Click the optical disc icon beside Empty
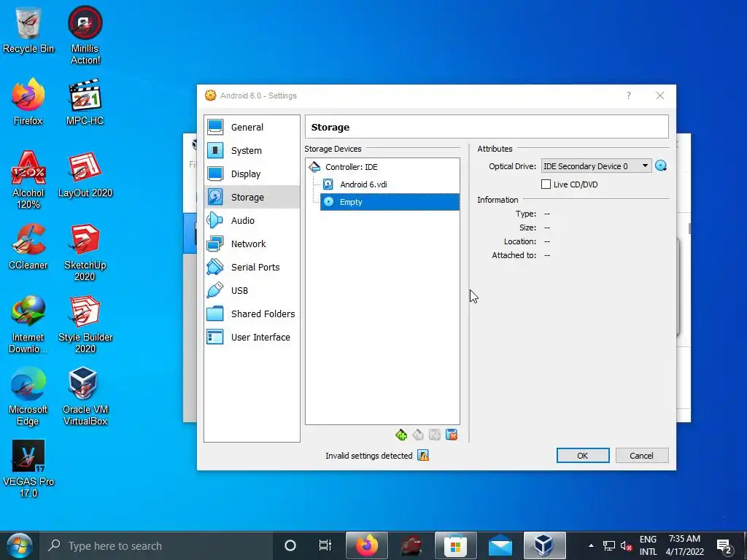Screen dimensions: 747x560 [x=328, y=202]
